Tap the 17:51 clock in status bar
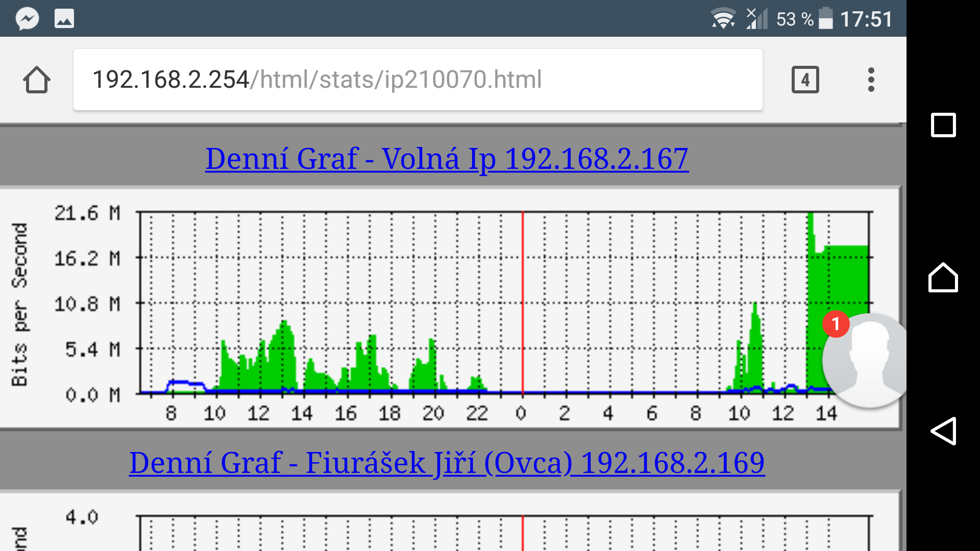The width and height of the screenshot is (980, 551). [x=866, y=19]
